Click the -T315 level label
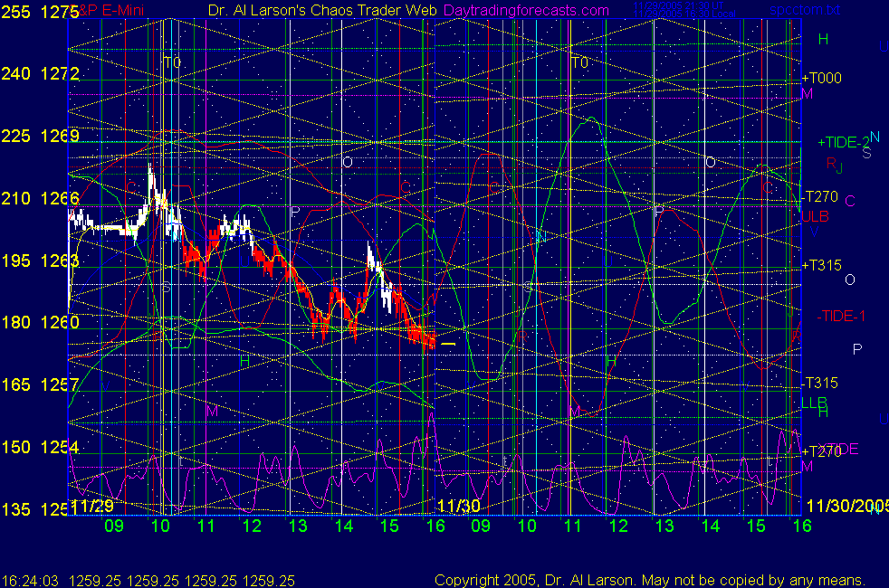Screen dimensions: 889x588 (819, 383)
